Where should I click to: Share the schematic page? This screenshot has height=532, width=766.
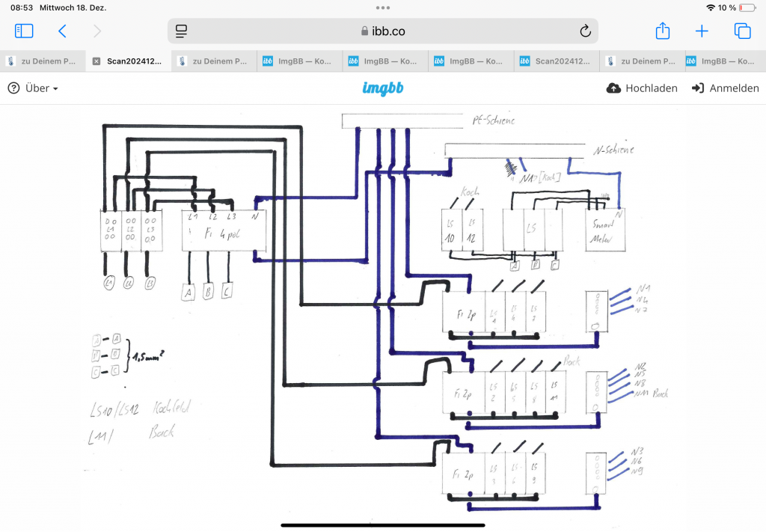tap(661, 31)
